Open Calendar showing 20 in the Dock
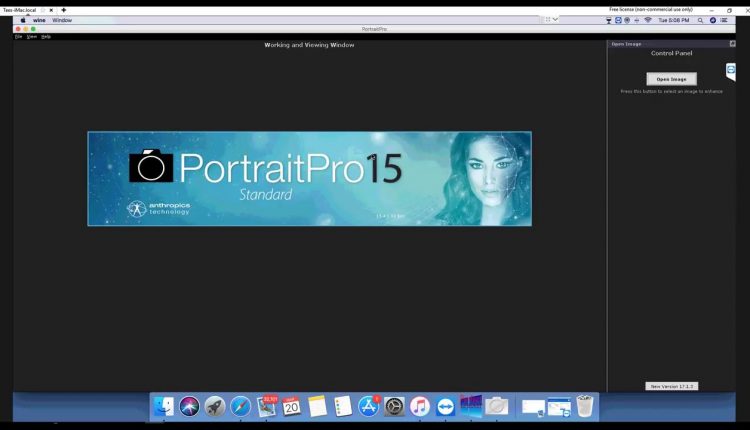 (x=291, y=407)
